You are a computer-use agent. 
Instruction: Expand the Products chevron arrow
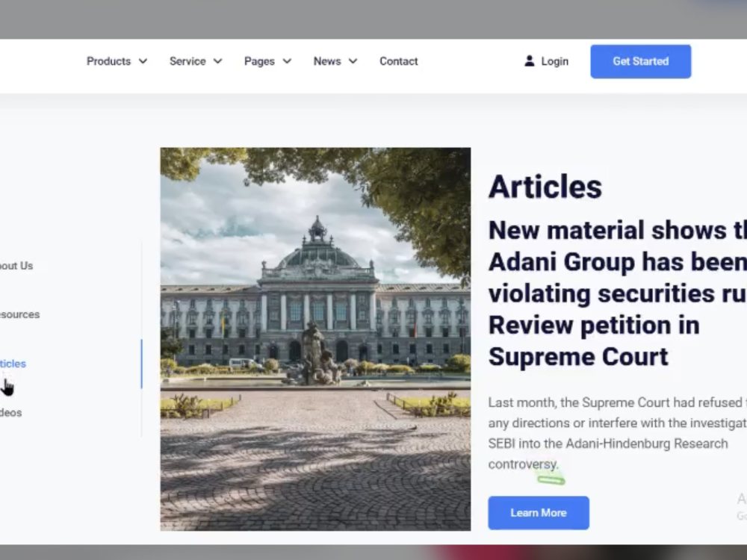[143, 61]
